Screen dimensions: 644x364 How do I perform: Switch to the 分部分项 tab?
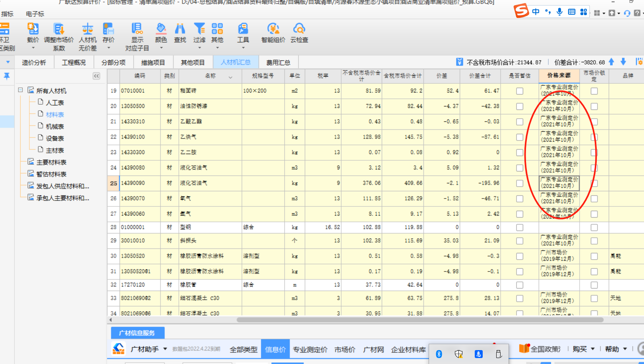(x=113, y=62)
